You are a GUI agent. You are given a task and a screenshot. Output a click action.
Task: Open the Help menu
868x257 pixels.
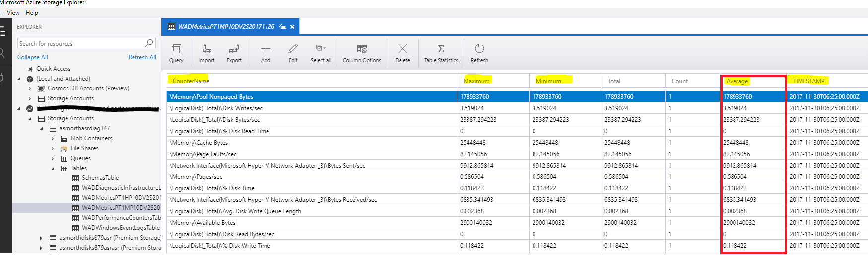(32, 13)
